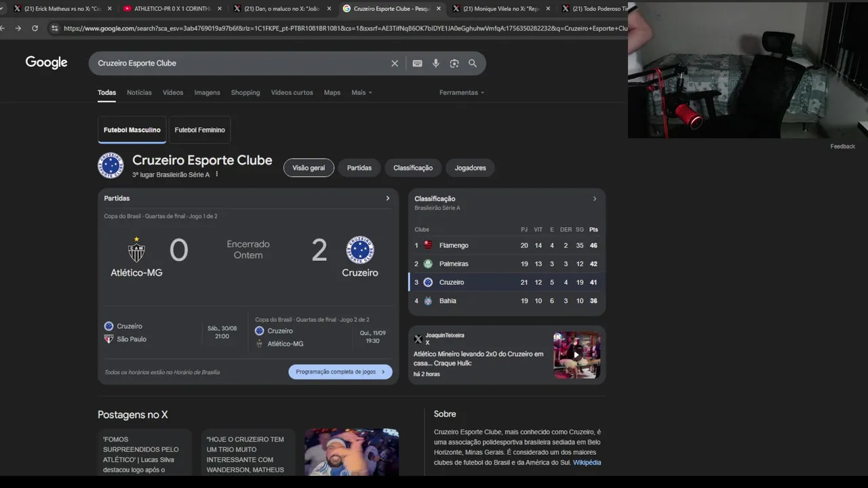Close the Cruzeiro Esporte Clube search tab
This screenshot has width=868, height=488.
(438, 9)
